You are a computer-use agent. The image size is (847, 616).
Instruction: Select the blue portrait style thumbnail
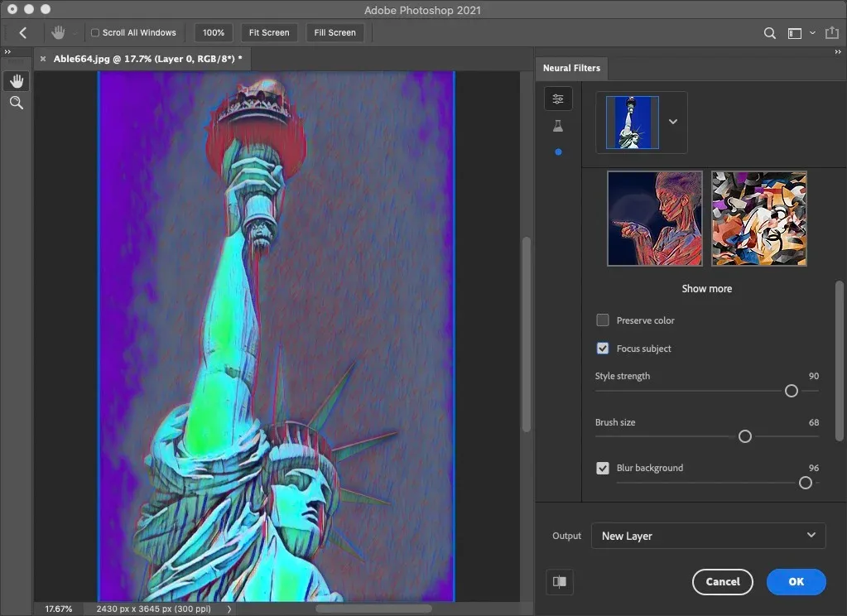pos(655,219)
